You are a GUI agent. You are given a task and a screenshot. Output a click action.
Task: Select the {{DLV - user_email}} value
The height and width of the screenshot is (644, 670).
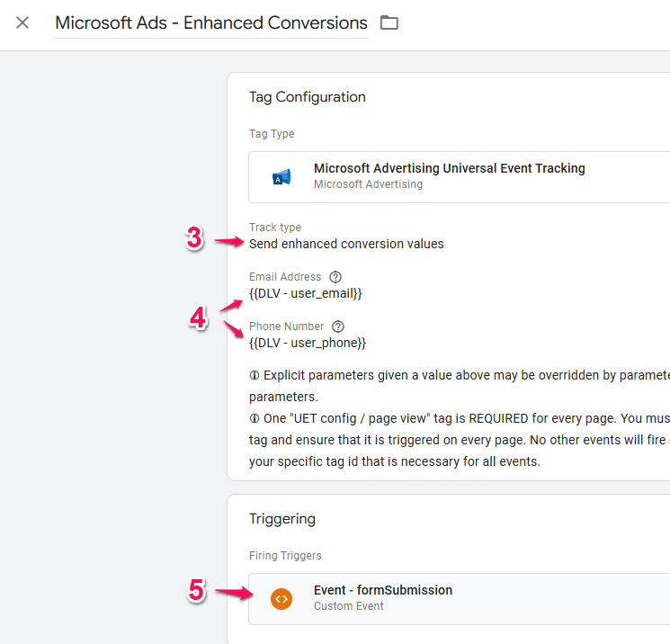tap(306, 293)
